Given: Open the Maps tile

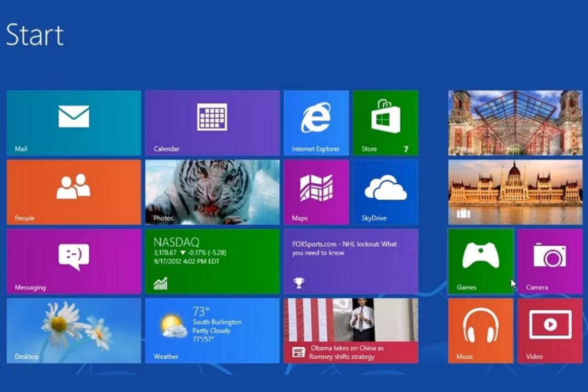Looking at the screenshot, I should 316,192.
